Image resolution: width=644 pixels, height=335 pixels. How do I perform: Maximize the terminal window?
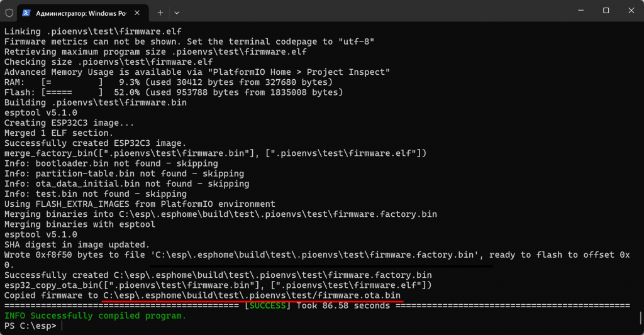[606, 11]
